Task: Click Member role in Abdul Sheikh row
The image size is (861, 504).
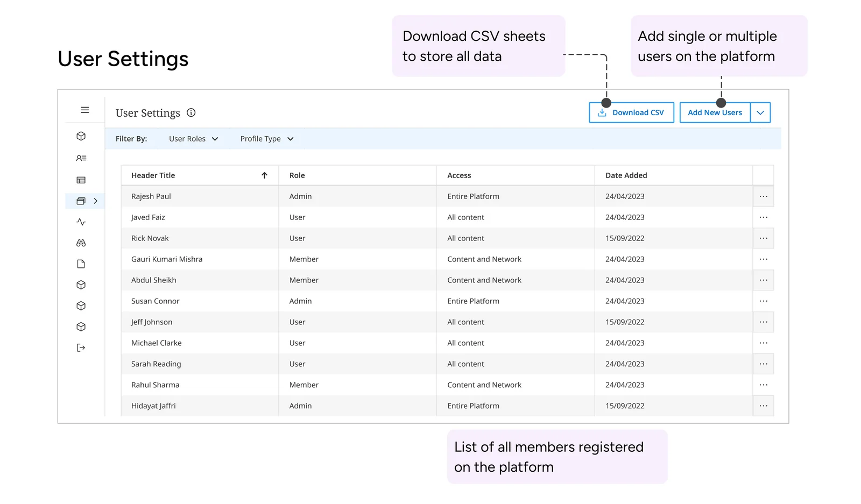Action: pyautogui.click(x=304, y=280)
